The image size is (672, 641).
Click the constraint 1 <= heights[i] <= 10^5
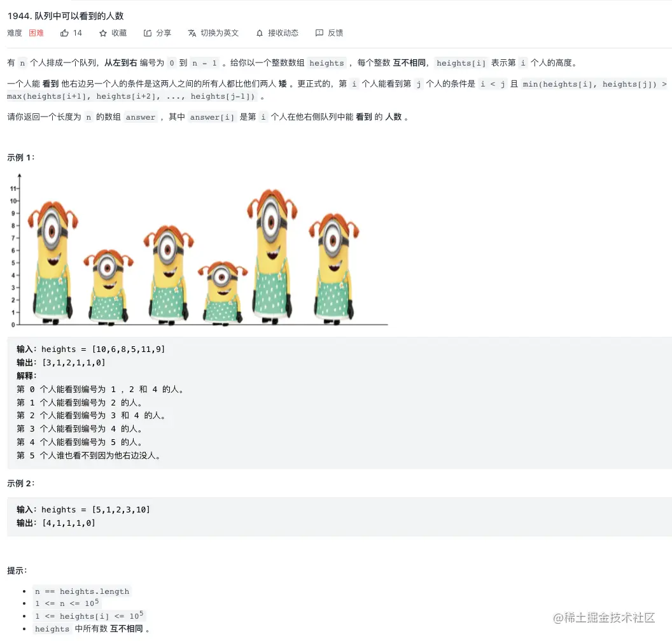(x=89, y=616)
